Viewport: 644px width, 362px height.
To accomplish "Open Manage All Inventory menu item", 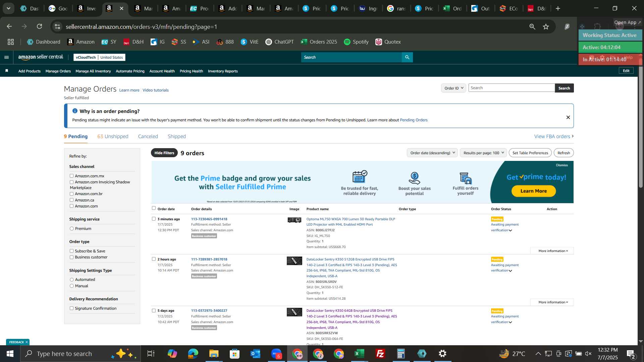I will [93, 71].
